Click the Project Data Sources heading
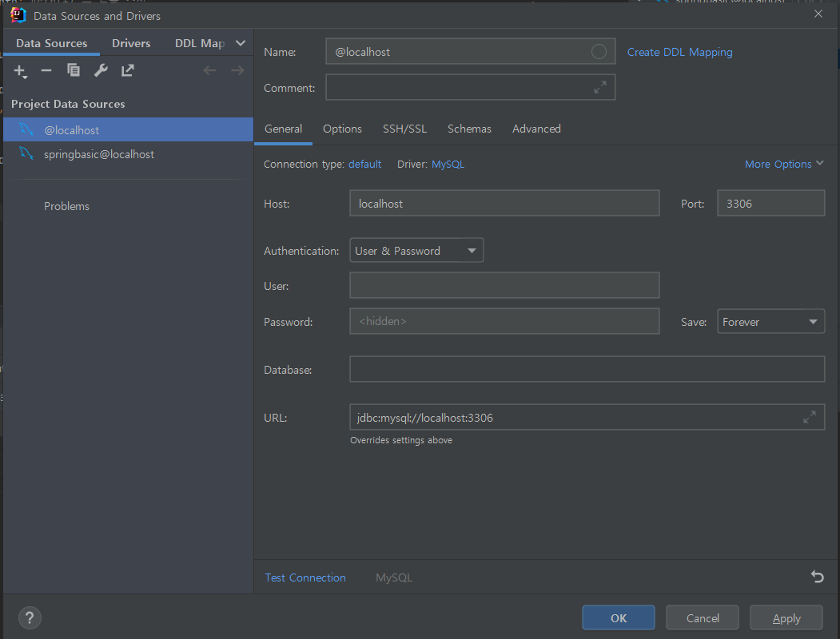The width and height of the screenshot is (840, 639). [x=68, y=104]
